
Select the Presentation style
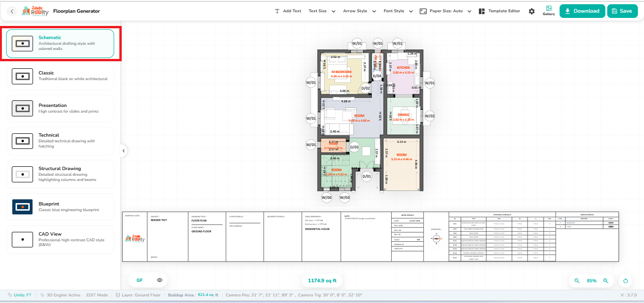60,108
